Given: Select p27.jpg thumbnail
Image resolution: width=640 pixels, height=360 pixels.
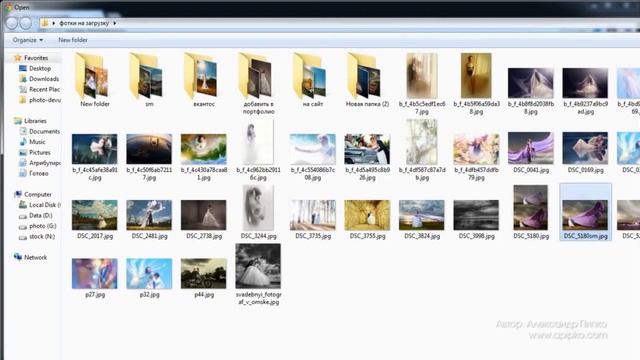Looking at the screenshot, I should tap(95, 273).
